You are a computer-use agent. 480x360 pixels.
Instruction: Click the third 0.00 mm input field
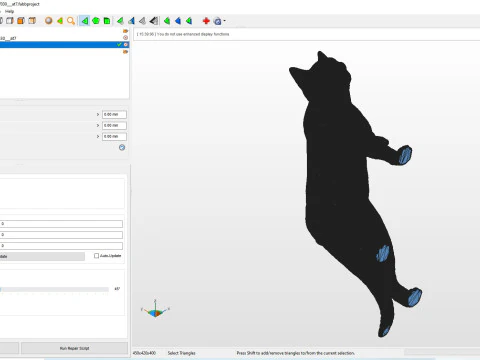(x=114, y=137)
